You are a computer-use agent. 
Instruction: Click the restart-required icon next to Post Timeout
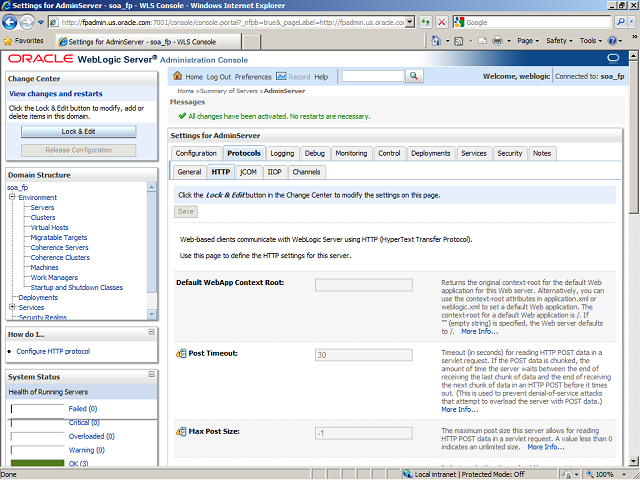tap(181, 354)
